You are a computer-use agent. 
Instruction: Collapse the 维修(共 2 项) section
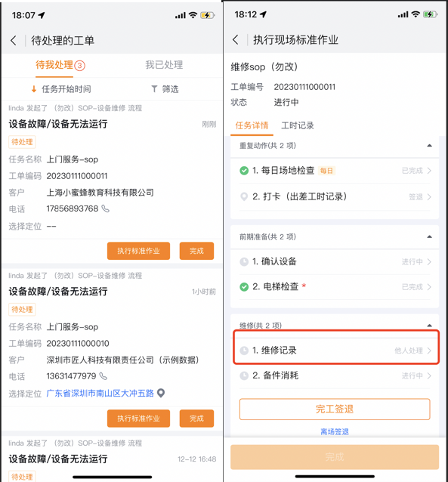pyautogui.click(x=430, y=325)
